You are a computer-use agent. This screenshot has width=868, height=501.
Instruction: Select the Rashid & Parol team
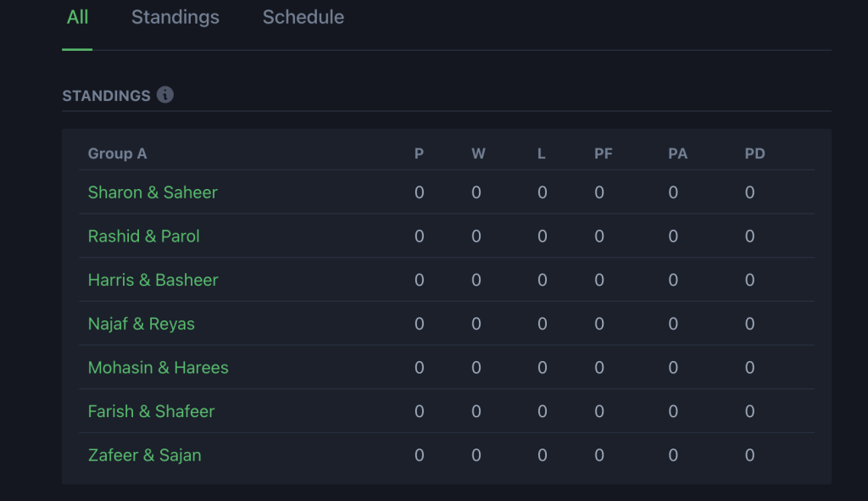coord(144,237)
